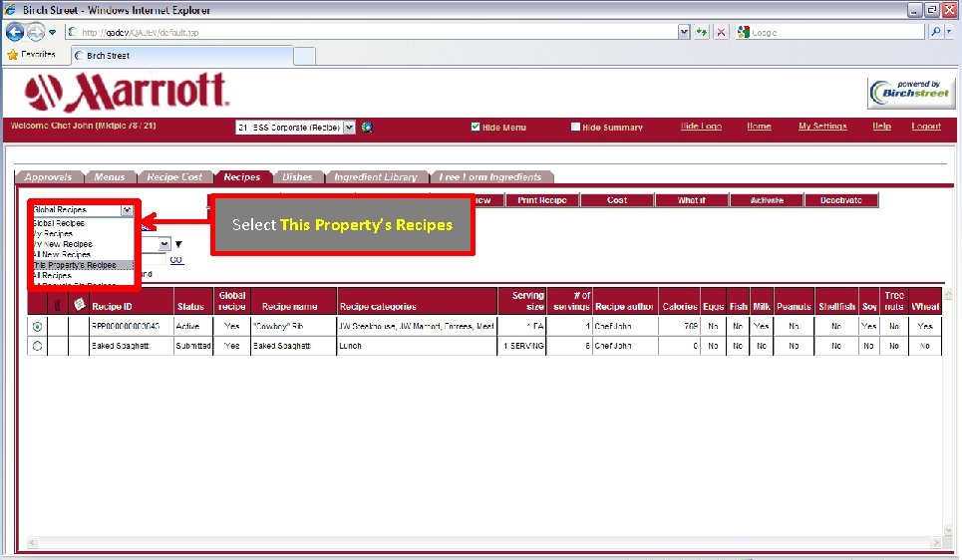Uncheck the Hide Menu checkbox
The image size is (962, 560).
click(475, 127)
